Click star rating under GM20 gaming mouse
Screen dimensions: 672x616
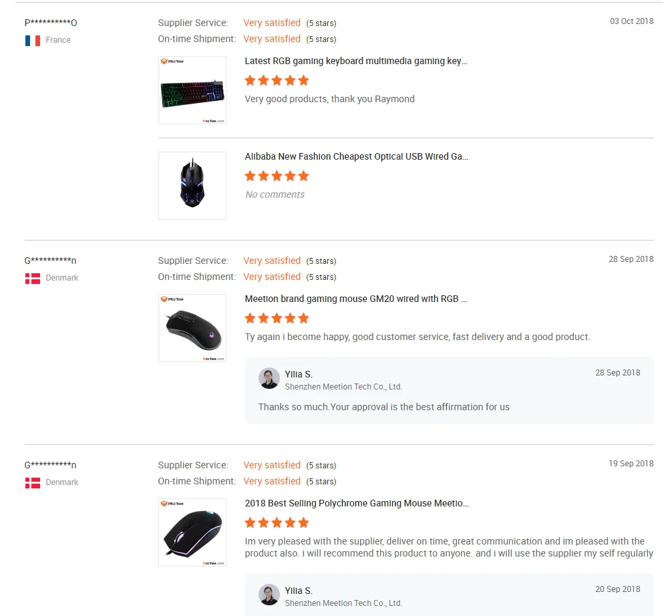[x=277, y=319]
